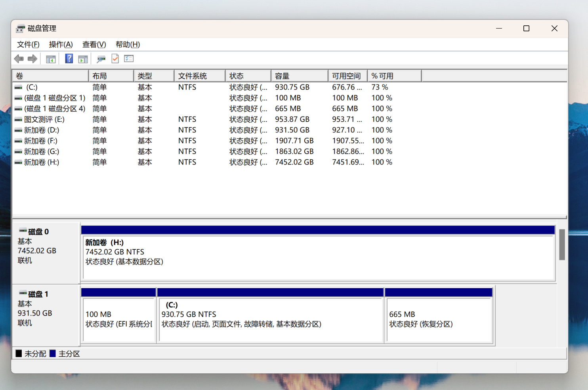Click the properties checkmark document icon
Viewport: 588px width, 390px height.
point(115,59)
